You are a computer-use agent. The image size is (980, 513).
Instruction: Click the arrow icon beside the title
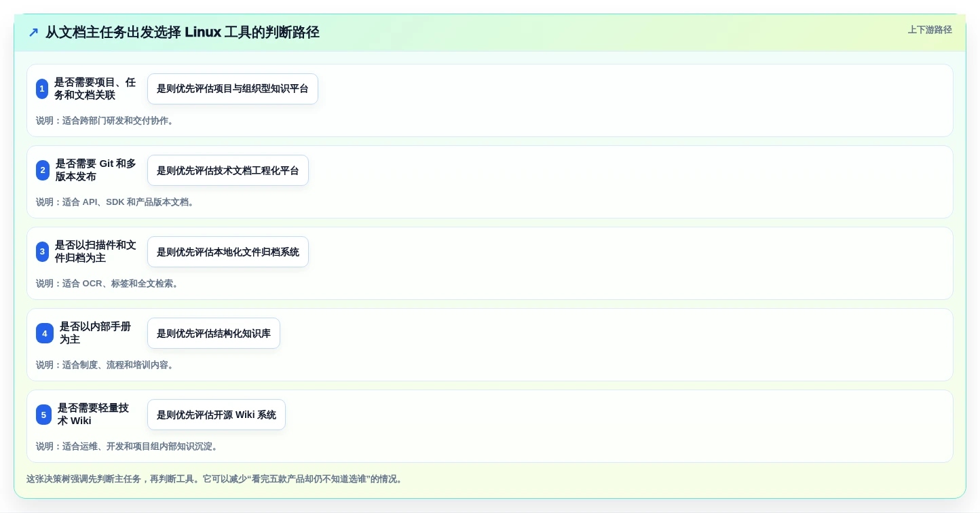click(33, 33)
